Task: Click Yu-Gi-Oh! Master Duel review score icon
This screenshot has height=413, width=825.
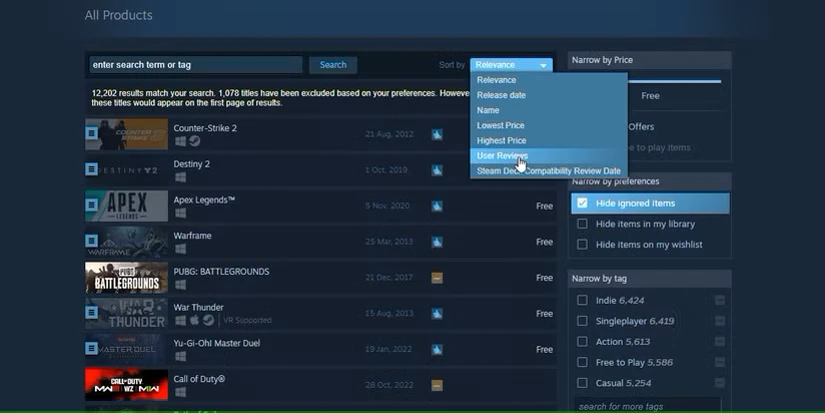Action: (437, 349)
